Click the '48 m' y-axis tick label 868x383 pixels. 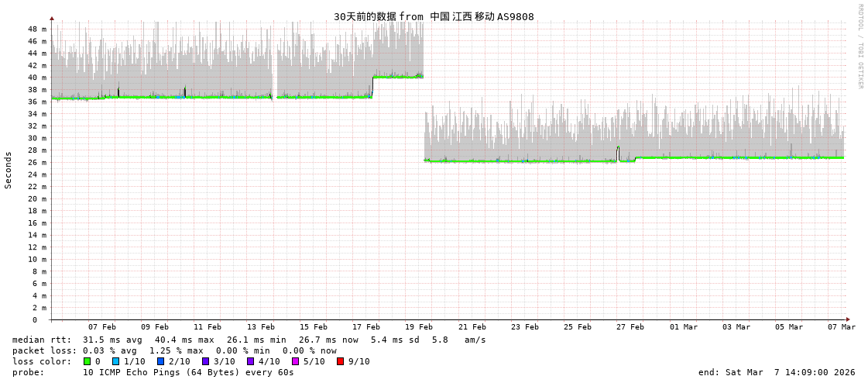[37, 29]
